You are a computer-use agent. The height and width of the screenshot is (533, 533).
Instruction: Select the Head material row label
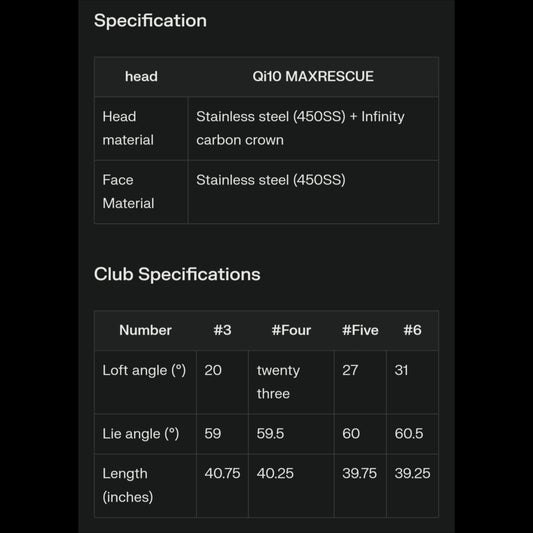(x=128, y=128)
